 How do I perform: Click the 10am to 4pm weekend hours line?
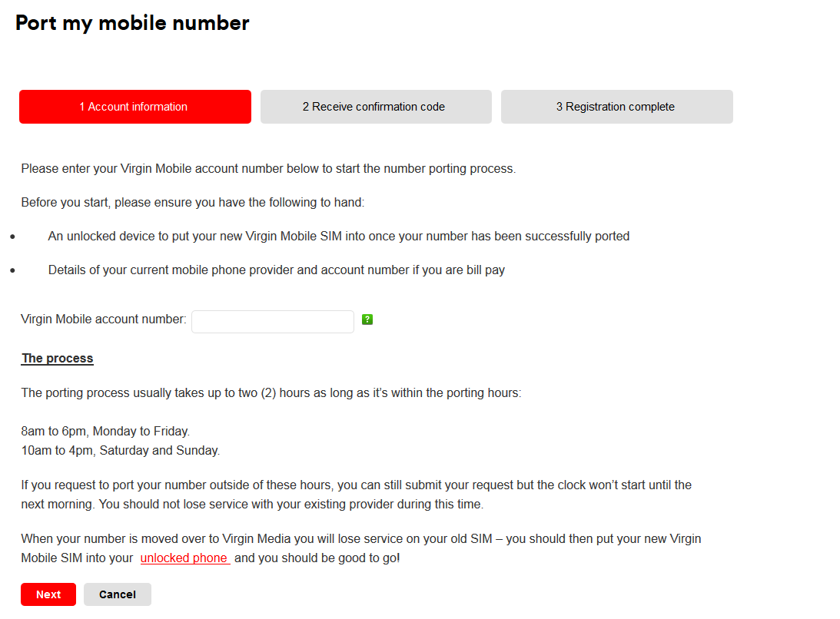121,450
